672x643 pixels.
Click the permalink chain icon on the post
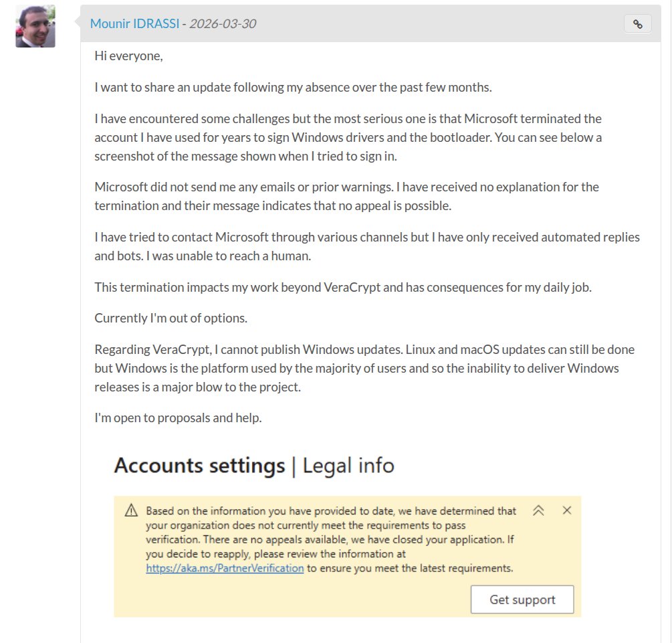(637, 24)
